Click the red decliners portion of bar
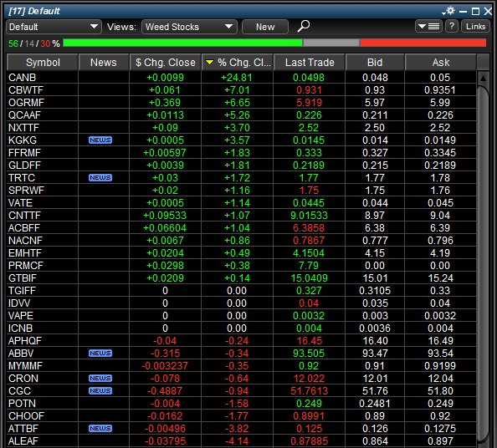 pyautogui.click(x=423, y=43)
